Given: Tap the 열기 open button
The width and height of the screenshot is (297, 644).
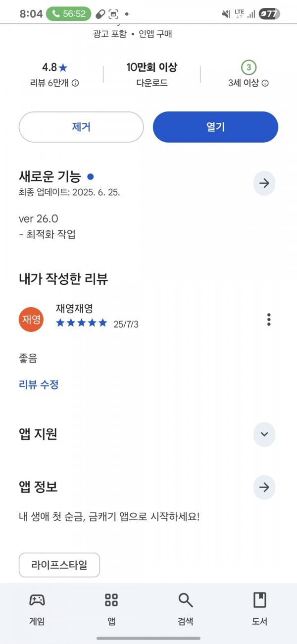Looking at the screenshot, I should point(215,127).
